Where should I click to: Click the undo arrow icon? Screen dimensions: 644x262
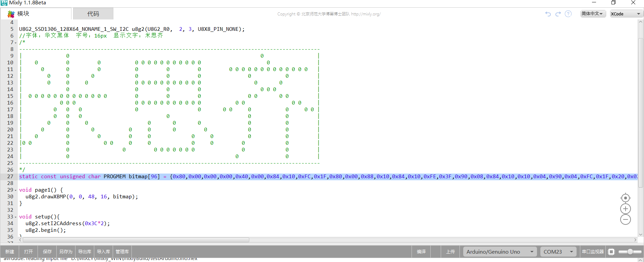(x=548, y=14)
